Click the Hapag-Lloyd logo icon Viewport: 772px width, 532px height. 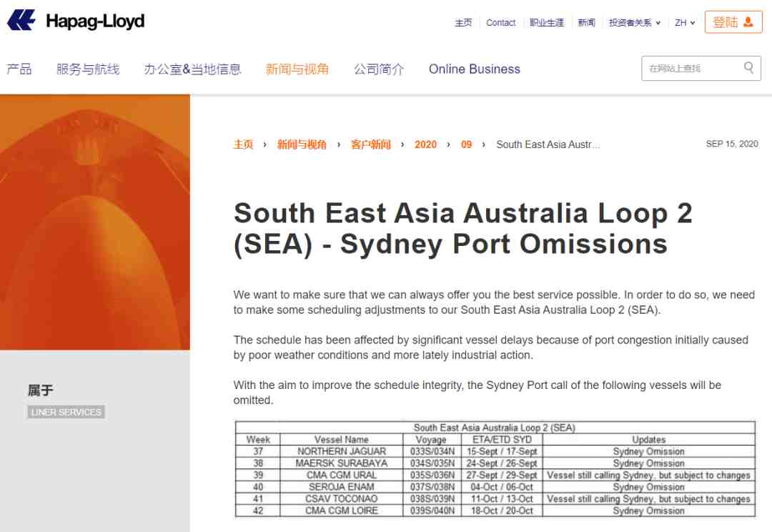click(x=21, y=21)
